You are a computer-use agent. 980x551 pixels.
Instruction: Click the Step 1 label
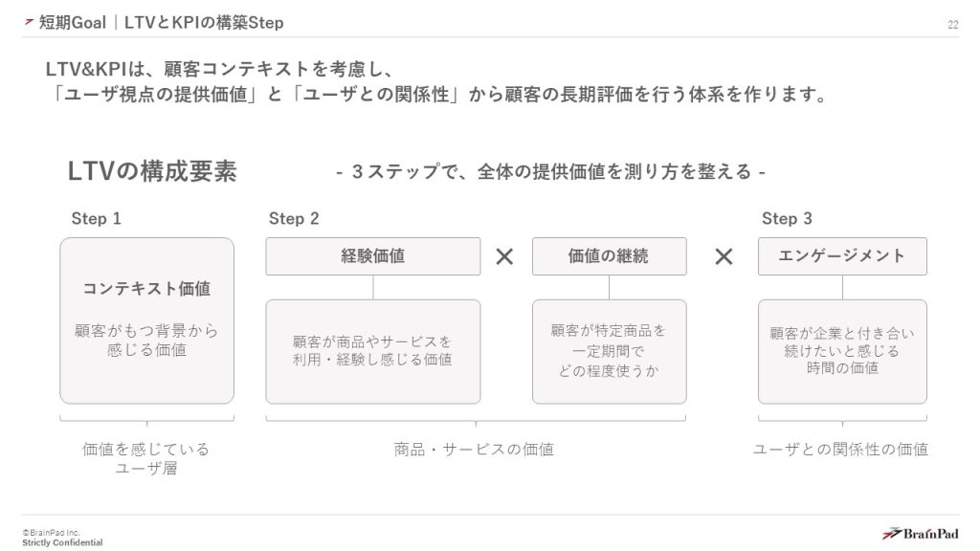click(96, 219)
